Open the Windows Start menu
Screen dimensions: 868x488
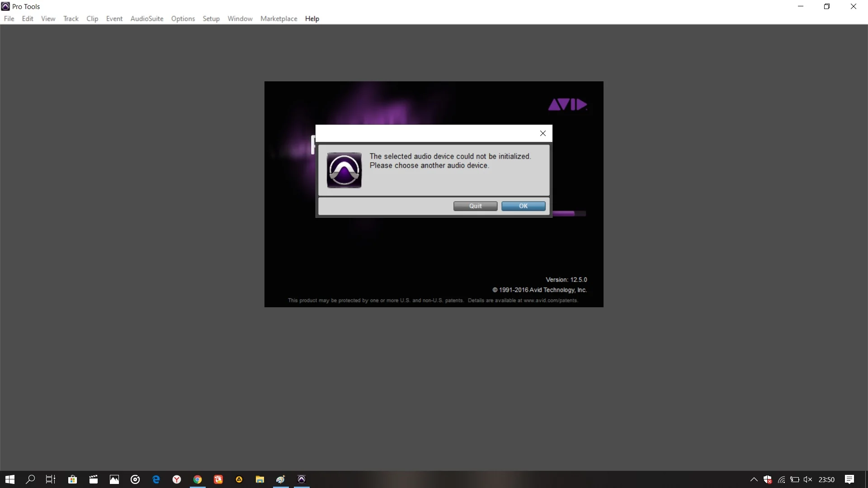coord(9,479)
